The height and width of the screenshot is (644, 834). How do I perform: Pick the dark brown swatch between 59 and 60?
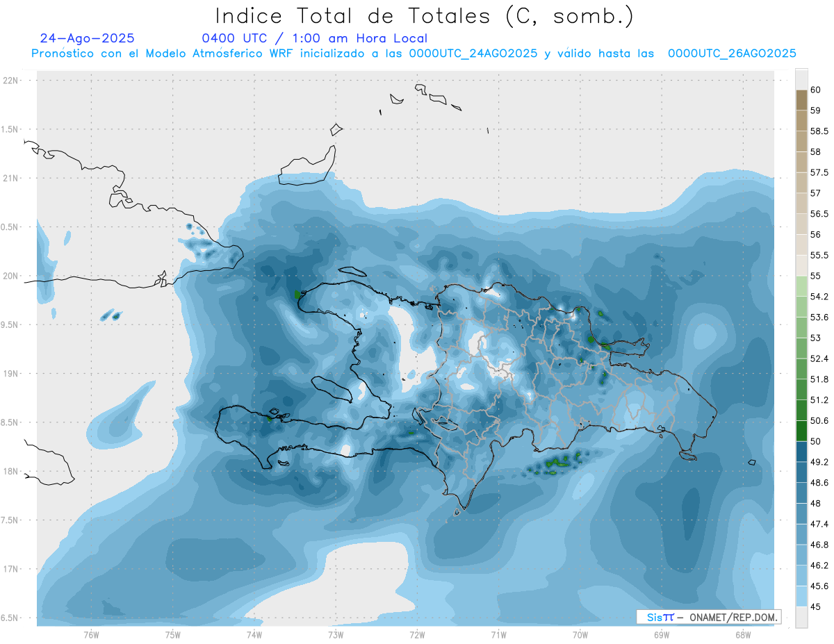point(801,100)
